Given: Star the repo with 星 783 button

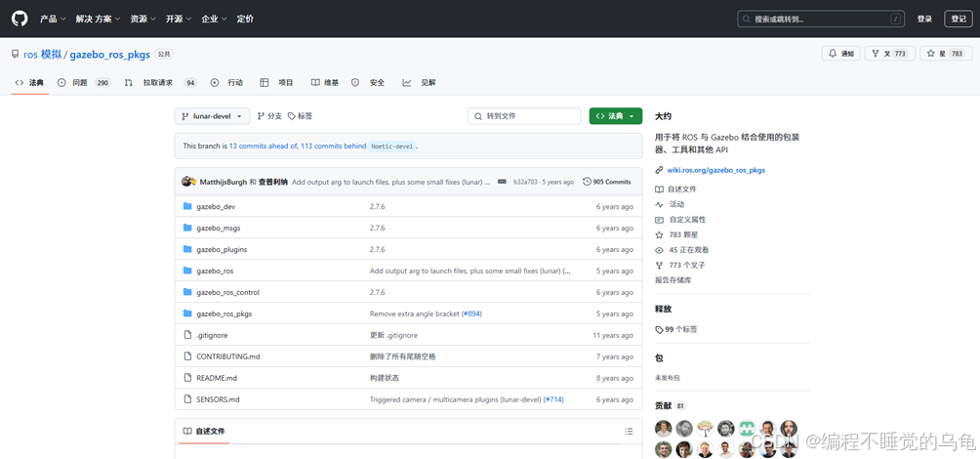Looking at the screenshot, I should point(946,54).
